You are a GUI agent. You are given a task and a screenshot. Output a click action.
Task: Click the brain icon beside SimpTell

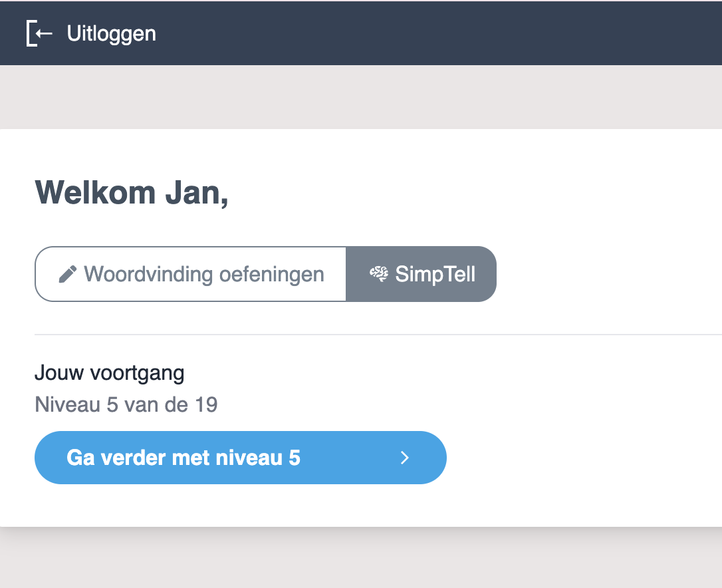pyautogui.click(x=379, y=274)
